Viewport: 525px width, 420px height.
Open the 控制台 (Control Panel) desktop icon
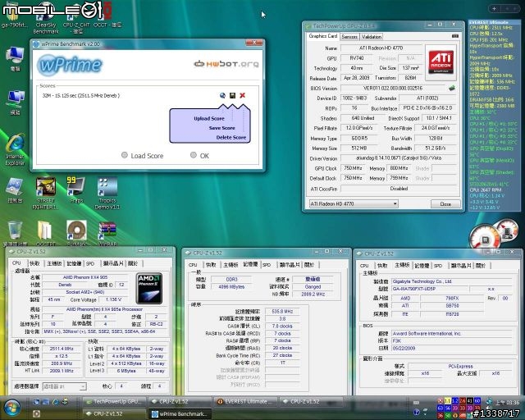point(15,190)
